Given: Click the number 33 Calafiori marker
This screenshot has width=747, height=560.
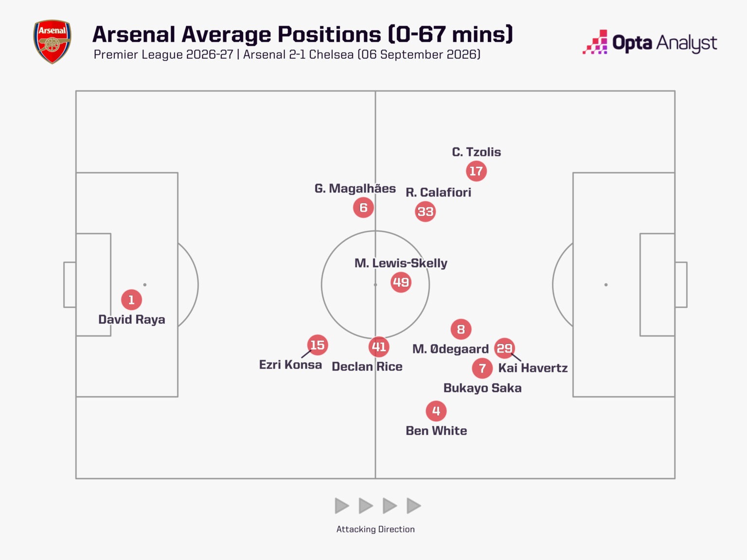Looking at the screenshot, I should coord(425,211).
